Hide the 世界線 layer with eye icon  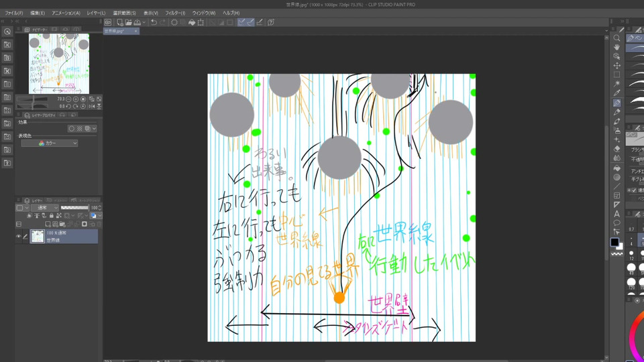coord(19,236)
